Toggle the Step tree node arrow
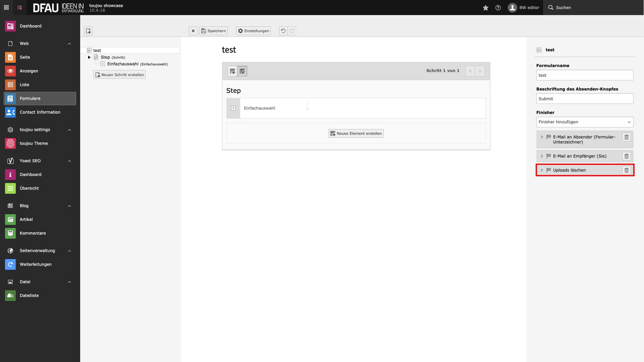 coord(89,57)
